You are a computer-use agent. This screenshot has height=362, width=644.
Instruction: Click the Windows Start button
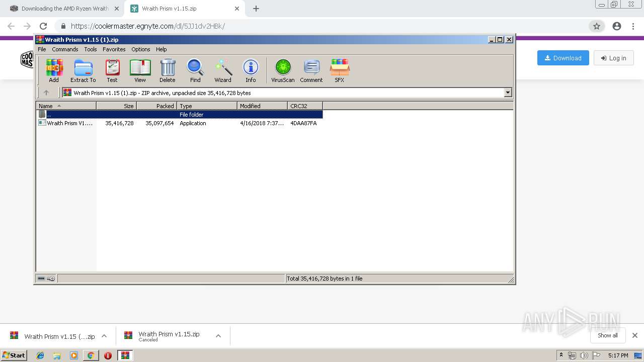pyautogui.click(x=14, y=355)
